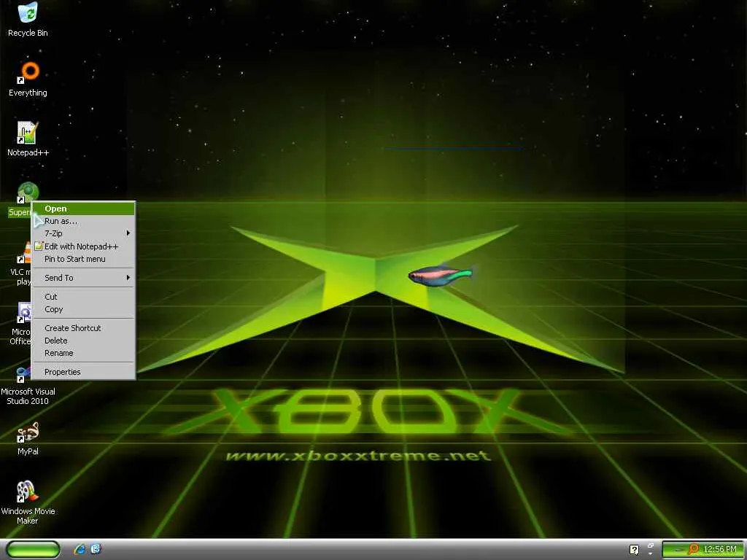Select the Windows Movie Maker film reel icon
The height and width of the screenshot is (560, 747).
pos(27,492)
